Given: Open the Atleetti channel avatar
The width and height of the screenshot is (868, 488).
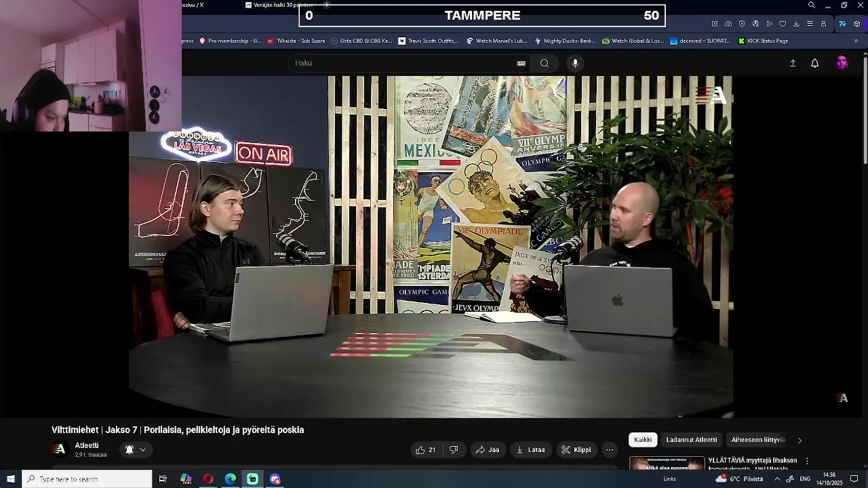Looking at the screenshot, I should 60,449.
